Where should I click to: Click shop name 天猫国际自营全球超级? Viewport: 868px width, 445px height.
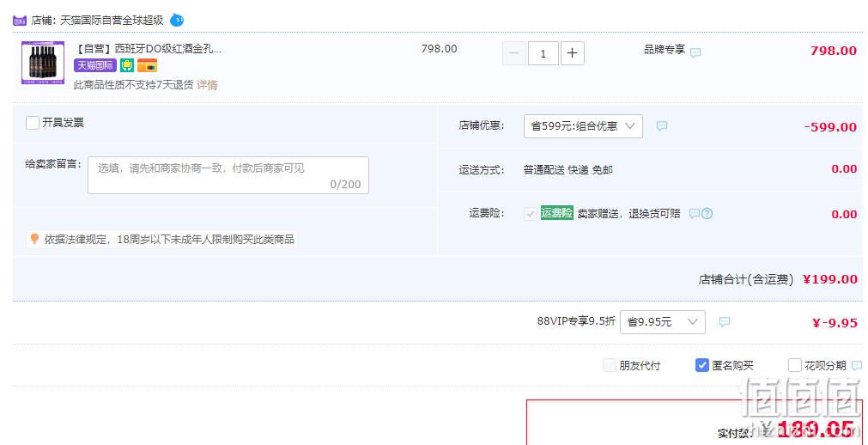112,21
